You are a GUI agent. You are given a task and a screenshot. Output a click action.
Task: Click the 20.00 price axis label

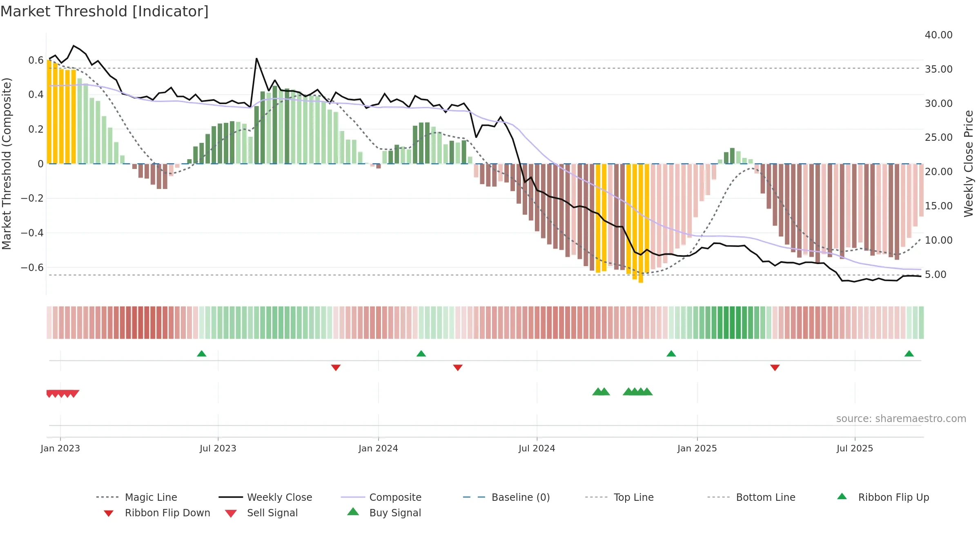[939, 172]
